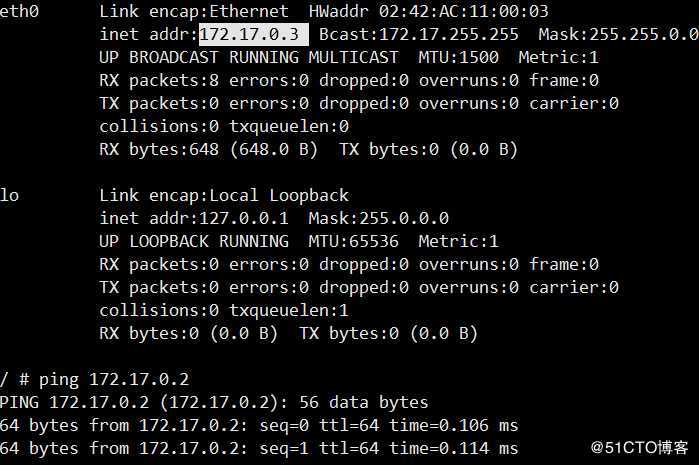Click the MTU:1500 text
This screenshot has width=699, height=465.
pos(459,57)
